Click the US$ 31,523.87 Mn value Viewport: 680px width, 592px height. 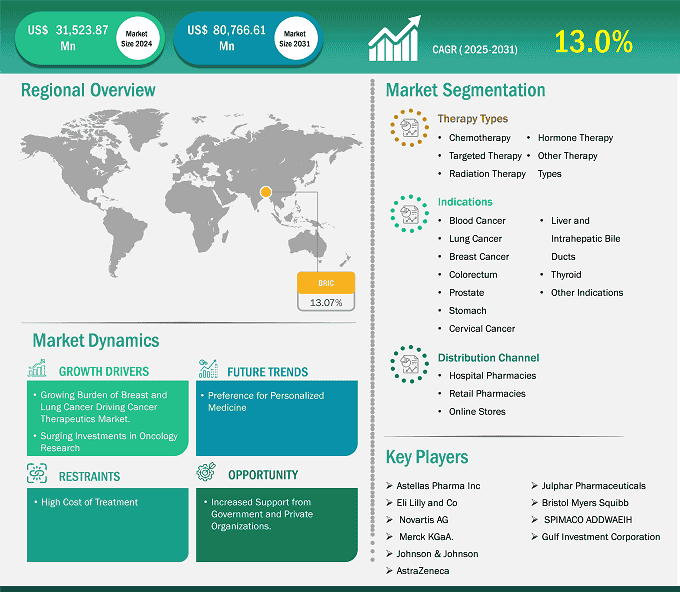[68, 38]
